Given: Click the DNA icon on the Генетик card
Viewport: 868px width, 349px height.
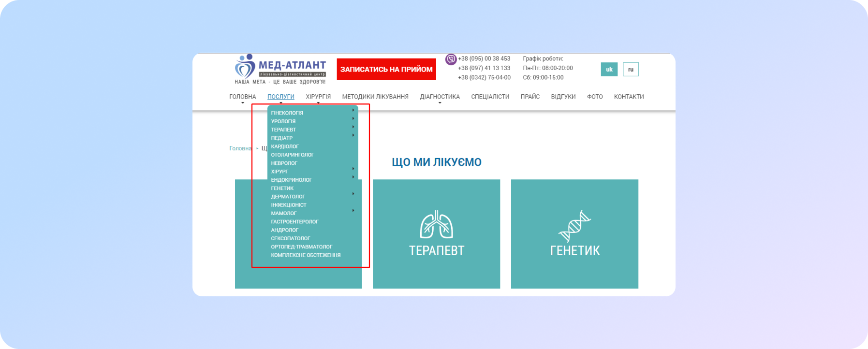Looking at the screenshot, I should [x=574, y=226].
